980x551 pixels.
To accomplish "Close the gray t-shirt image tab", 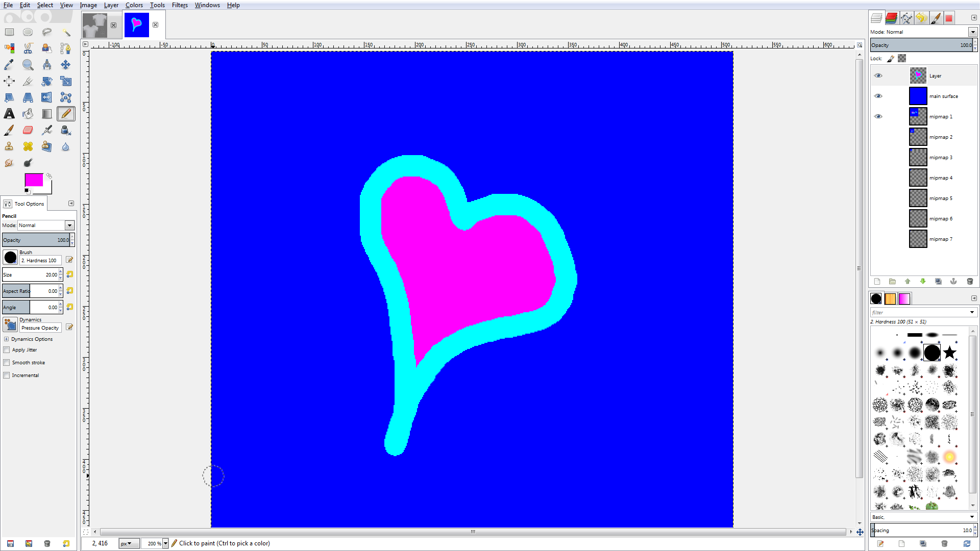I will (x=113, y=25).
